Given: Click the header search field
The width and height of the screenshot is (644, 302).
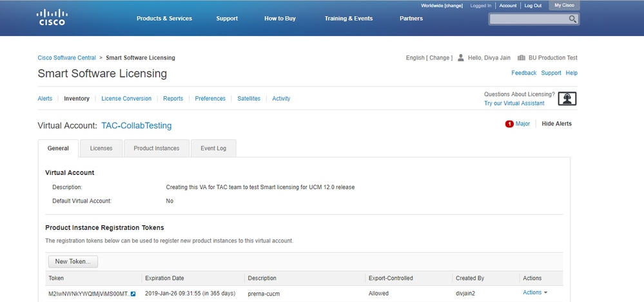Looking at the screenshot, I should pos(529,19).
